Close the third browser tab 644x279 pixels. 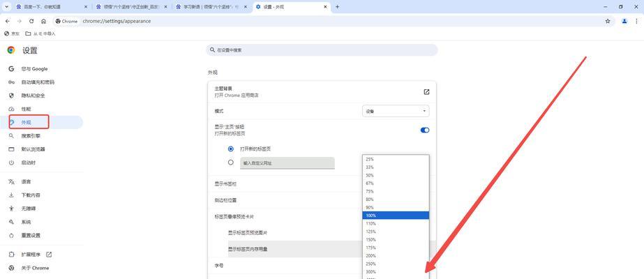click(x=245, y=7)
